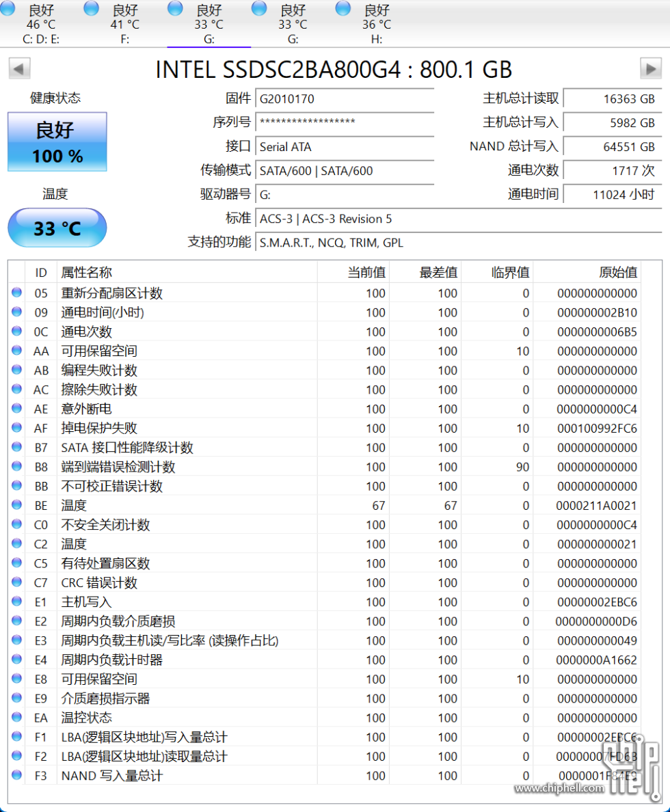Click the blue orb above the H: drive
Screen dimensions: 670x812
[x=343, y=8]
